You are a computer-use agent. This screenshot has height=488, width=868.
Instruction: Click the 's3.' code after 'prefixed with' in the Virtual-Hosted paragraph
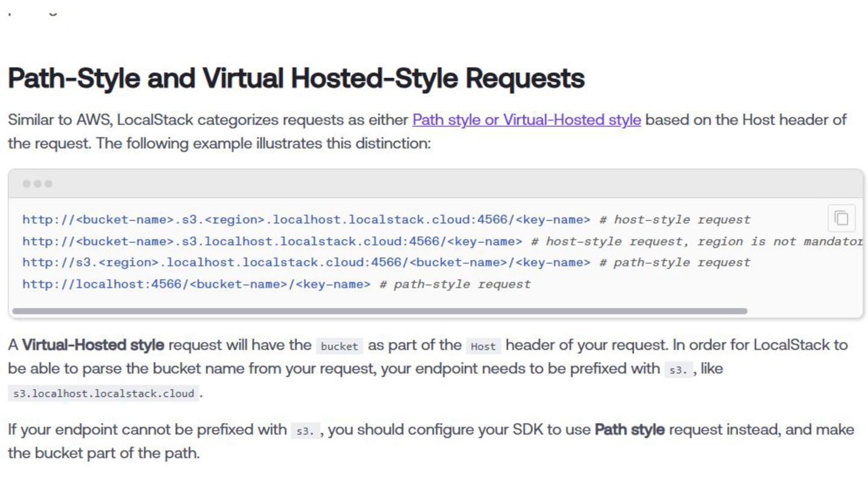tap(678, 370)
